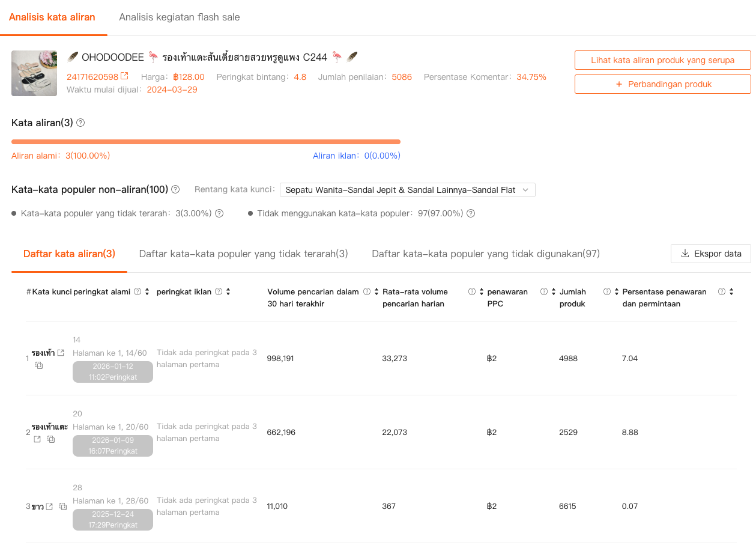Click the download icon on Ekspor data

coord(685,254)
